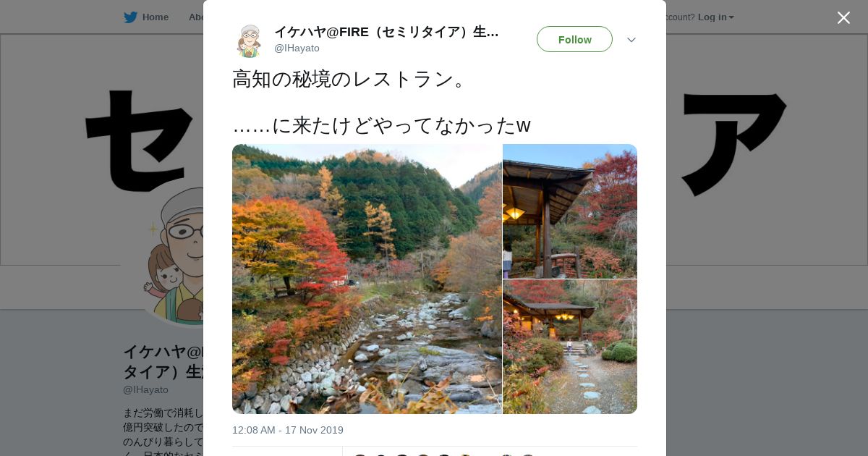The image size is (868, 456).
Task: Follow the @IHayato account
Action: (574, 39)
